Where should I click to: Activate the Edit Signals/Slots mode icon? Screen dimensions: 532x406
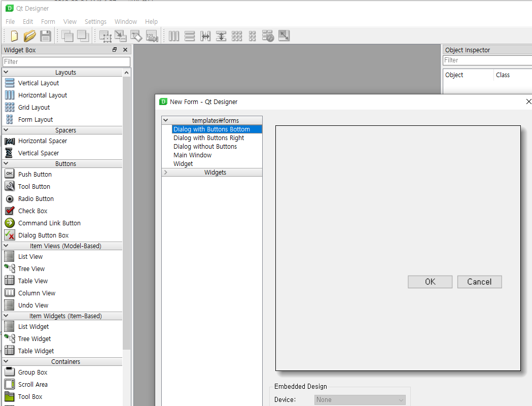120,36
